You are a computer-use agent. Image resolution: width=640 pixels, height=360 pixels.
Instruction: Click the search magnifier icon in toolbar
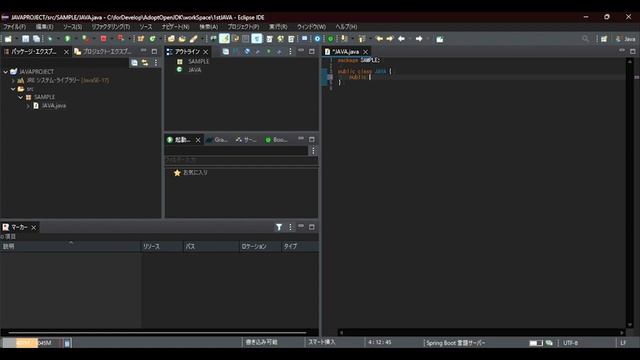coord(585,39)
